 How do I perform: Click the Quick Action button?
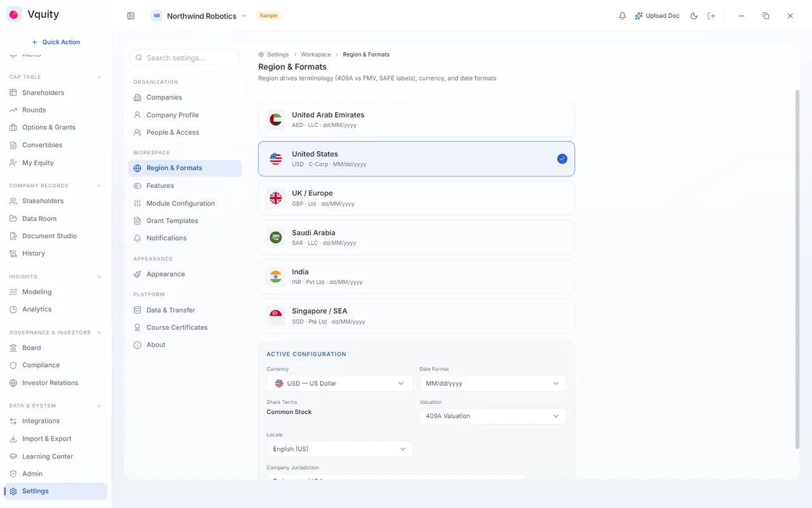pos(56,42)
